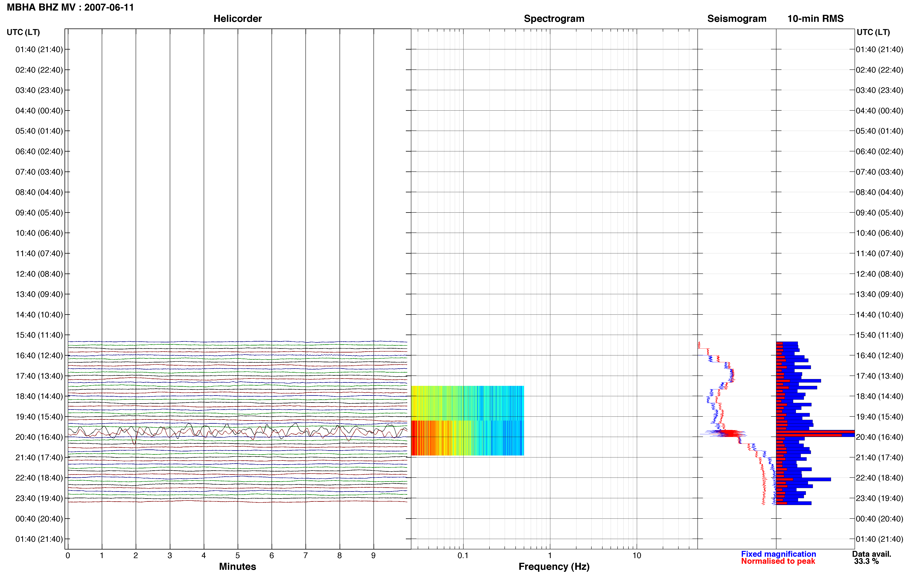Click left axis label '21:40 (17:40)'
Image resolution: width=924 pixels, height=578 pixels.
point(39,457)
